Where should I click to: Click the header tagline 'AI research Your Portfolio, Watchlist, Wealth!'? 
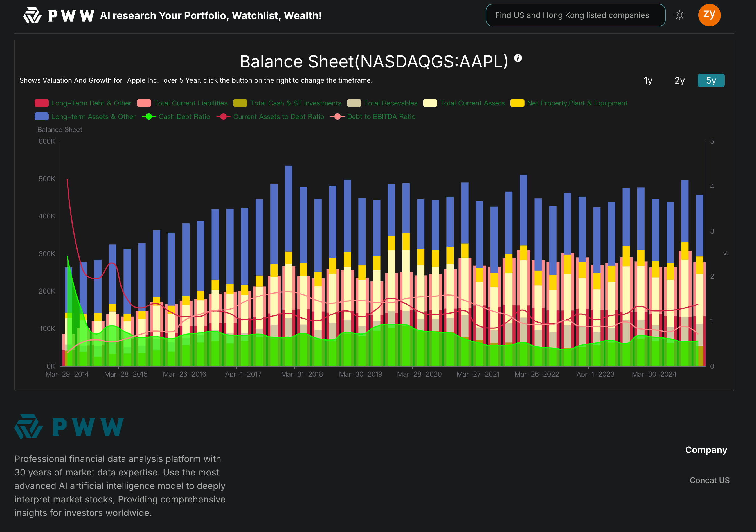point(211,15)
